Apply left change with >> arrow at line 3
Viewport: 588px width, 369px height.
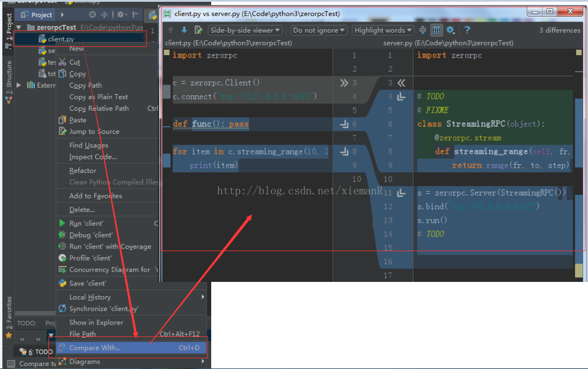pos(344,83)
